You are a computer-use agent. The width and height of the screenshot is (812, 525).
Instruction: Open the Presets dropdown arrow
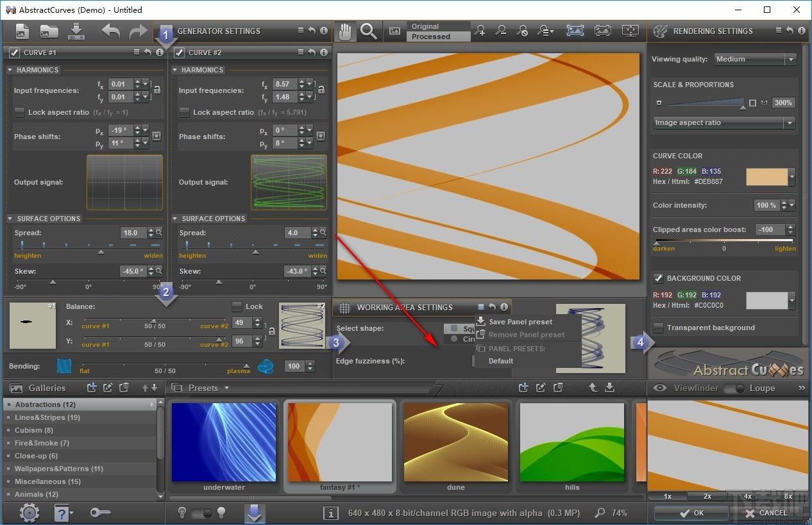click(x=226, y=388)
